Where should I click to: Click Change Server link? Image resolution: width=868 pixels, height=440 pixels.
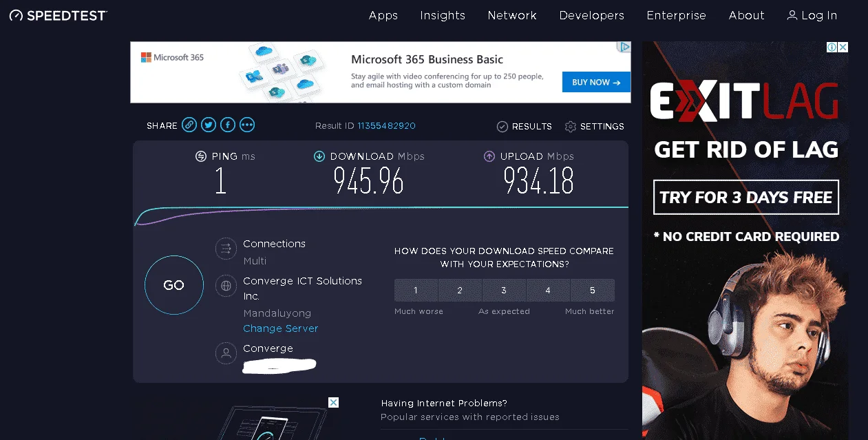pyautogui.click(x=281, y=328)
